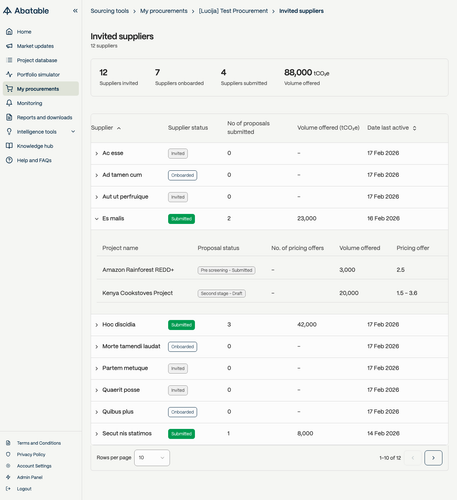Expand the Partem metuque row
Screen dimensions: 457x500
click(x=97, y=368)
